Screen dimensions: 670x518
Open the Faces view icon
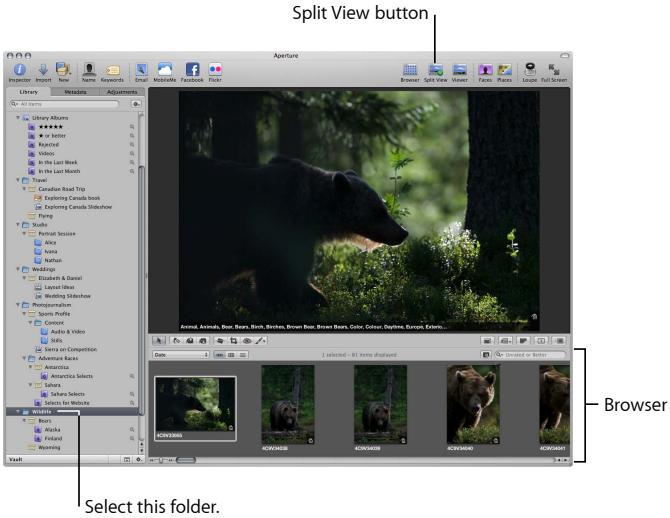(485, 70)
